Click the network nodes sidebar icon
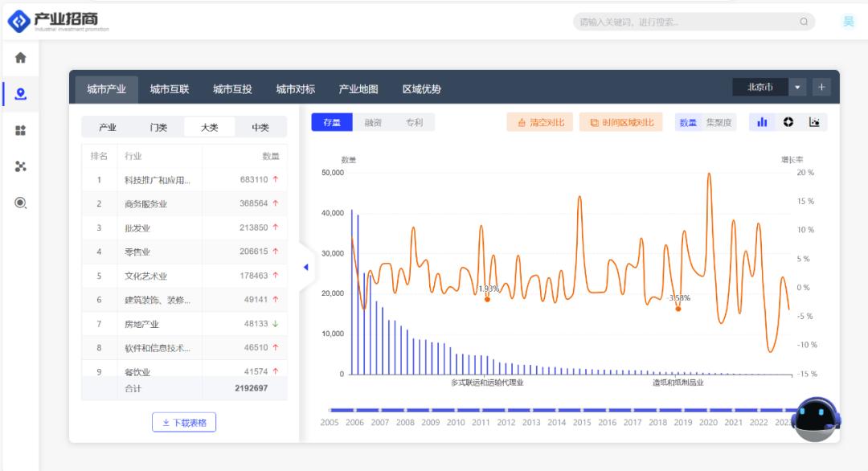Viewport: 868px width, 471px height. (x=21, y=166)
